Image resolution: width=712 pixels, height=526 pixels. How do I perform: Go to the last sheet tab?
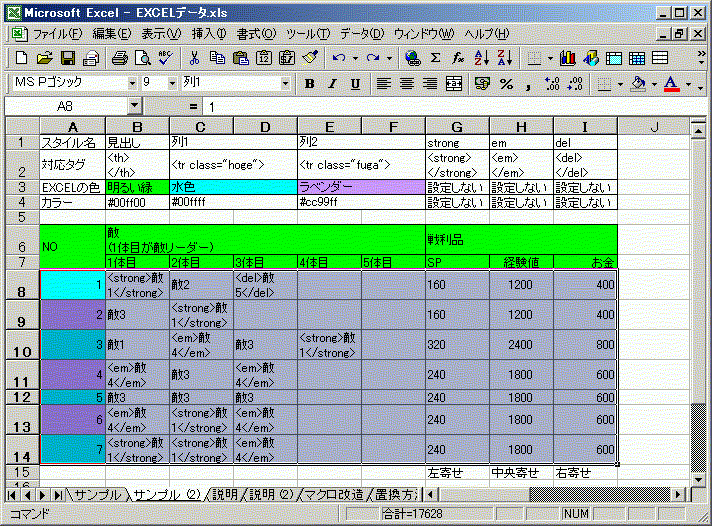click(x=58, y=495)
